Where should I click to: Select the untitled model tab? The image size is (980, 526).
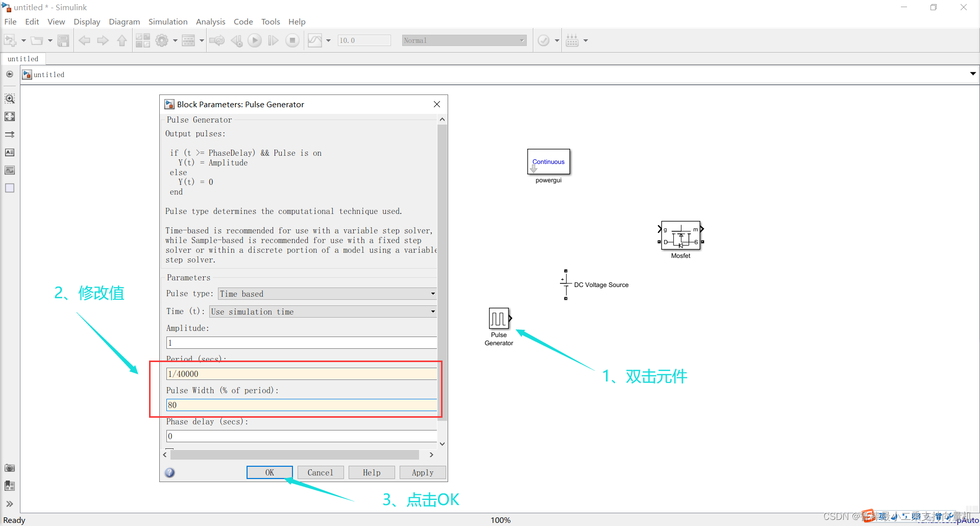click(x=23, y=59)
